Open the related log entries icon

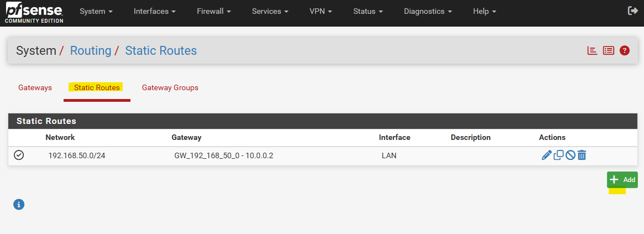(x=608, y=50)
